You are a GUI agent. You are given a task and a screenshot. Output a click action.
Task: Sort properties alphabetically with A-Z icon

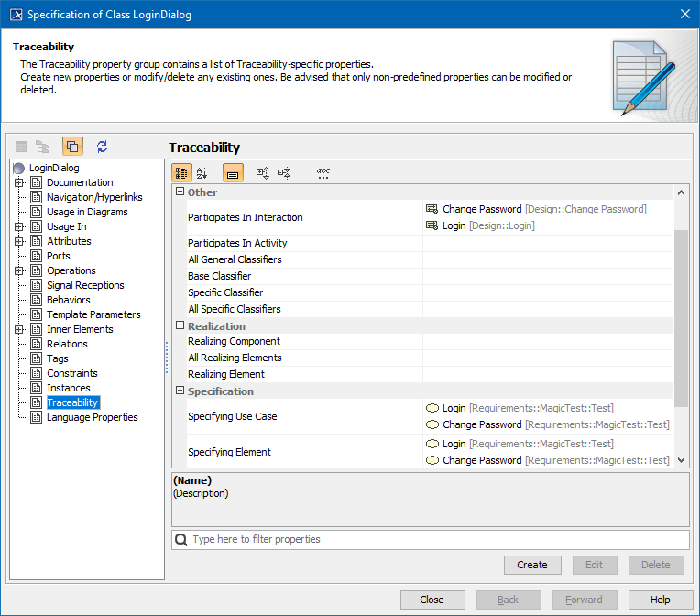(x=202, y=172)
